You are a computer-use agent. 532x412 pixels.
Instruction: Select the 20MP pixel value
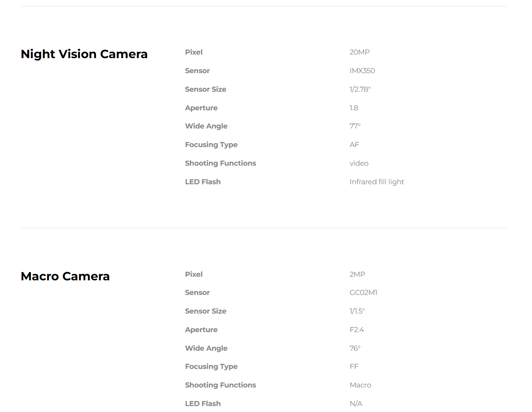point(359,52)
